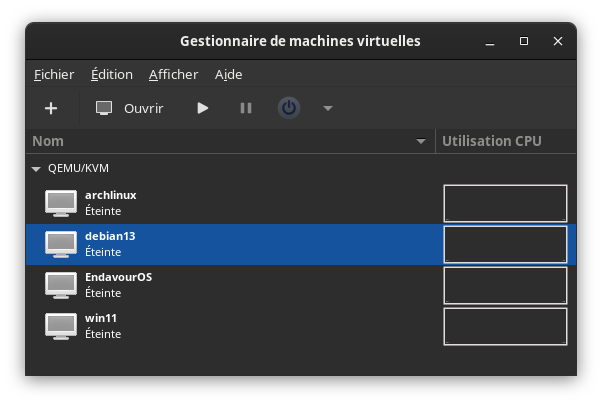Screen dimensions: 602x404
Task: Click Éteinte status under win11
Action: point(103,334)
